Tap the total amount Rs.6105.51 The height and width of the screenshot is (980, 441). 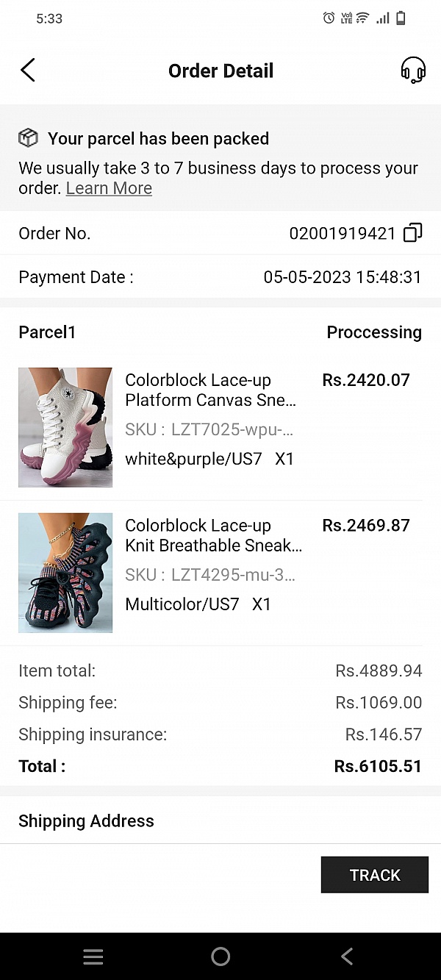click(x=378, y=766)
